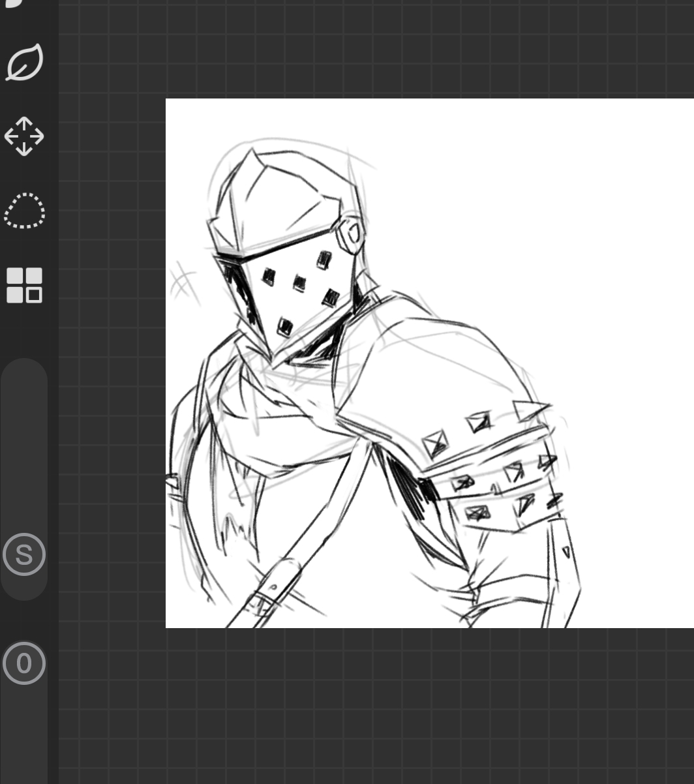Click the slider track below the 0 handle
The width and height of the screenshot is (694, 784).
24,731
